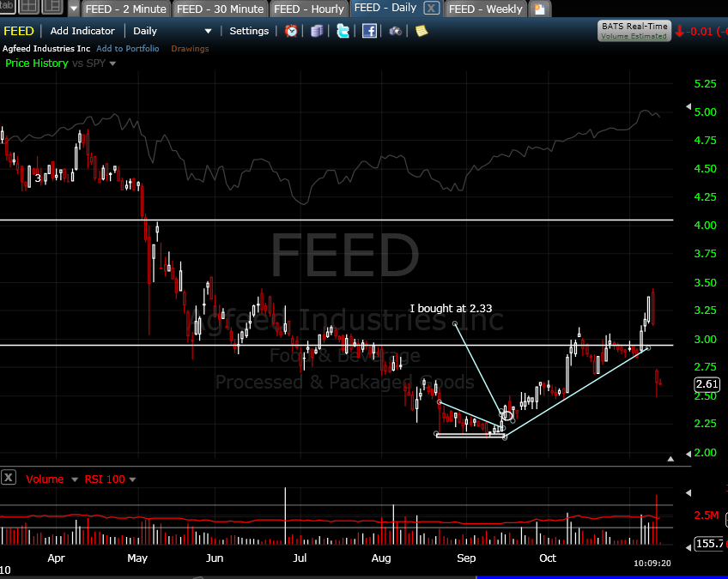Image resolution: width=728 pixels, height=579 pixels.
Task: Choose the four-pane grid layout icon
Action: pos(29,7)
